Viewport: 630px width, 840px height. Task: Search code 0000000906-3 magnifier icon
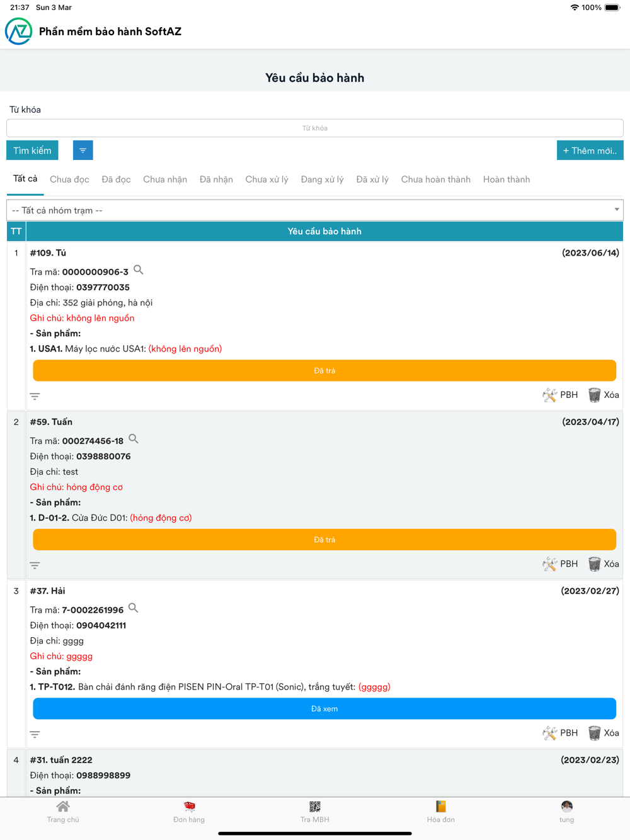pyautogui.click(x=139, y=270)
